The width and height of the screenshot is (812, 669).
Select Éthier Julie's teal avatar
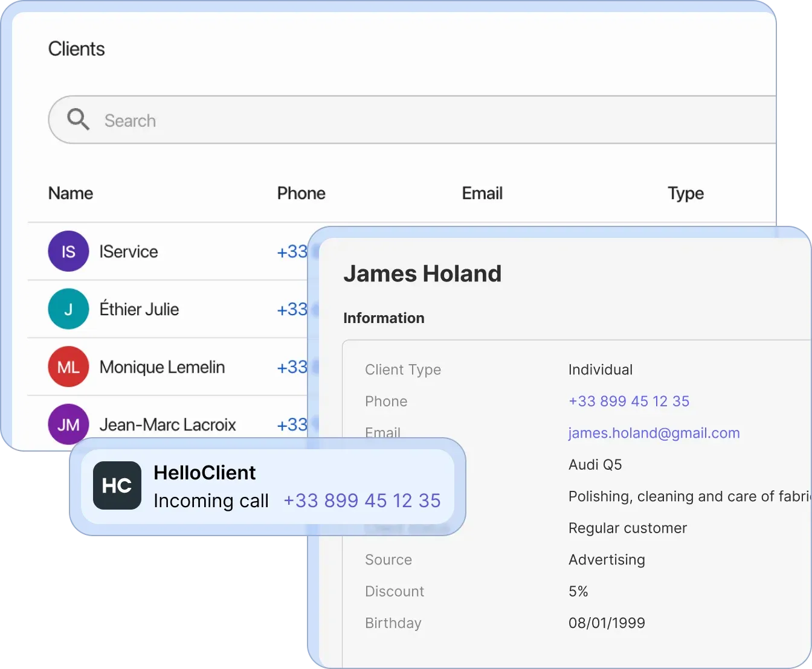(x=68, y=309)
